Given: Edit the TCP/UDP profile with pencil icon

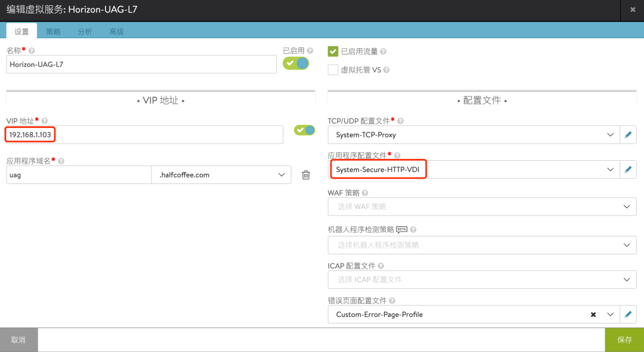Looking at the screenshot, I should point(628,135).
